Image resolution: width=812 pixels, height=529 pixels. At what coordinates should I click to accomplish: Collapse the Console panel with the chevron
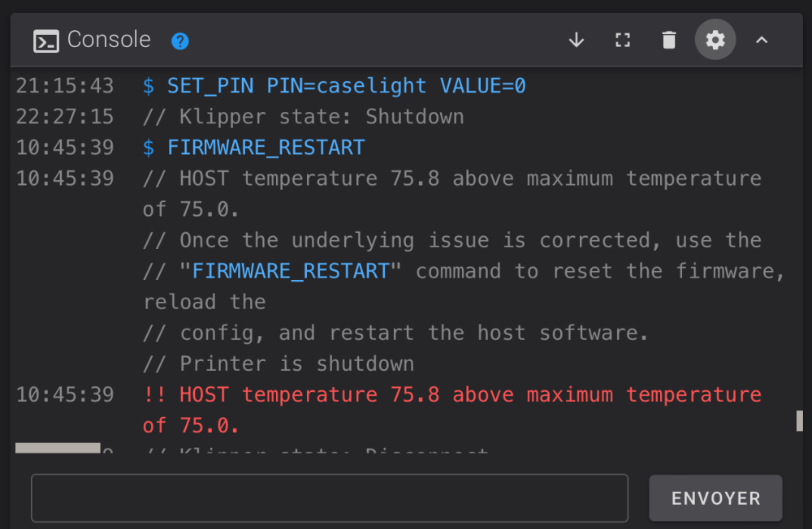point(762,40)
